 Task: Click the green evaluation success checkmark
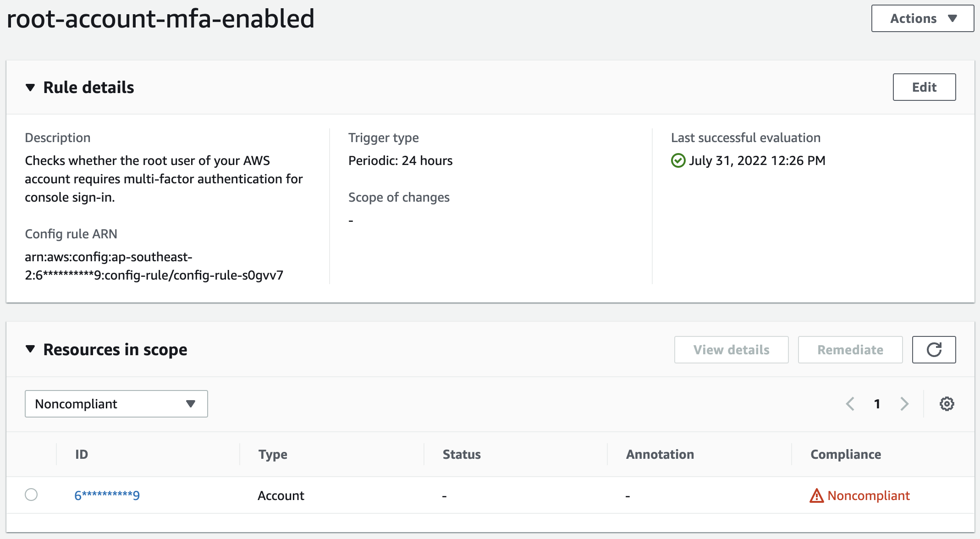click(x=678, y=161)
